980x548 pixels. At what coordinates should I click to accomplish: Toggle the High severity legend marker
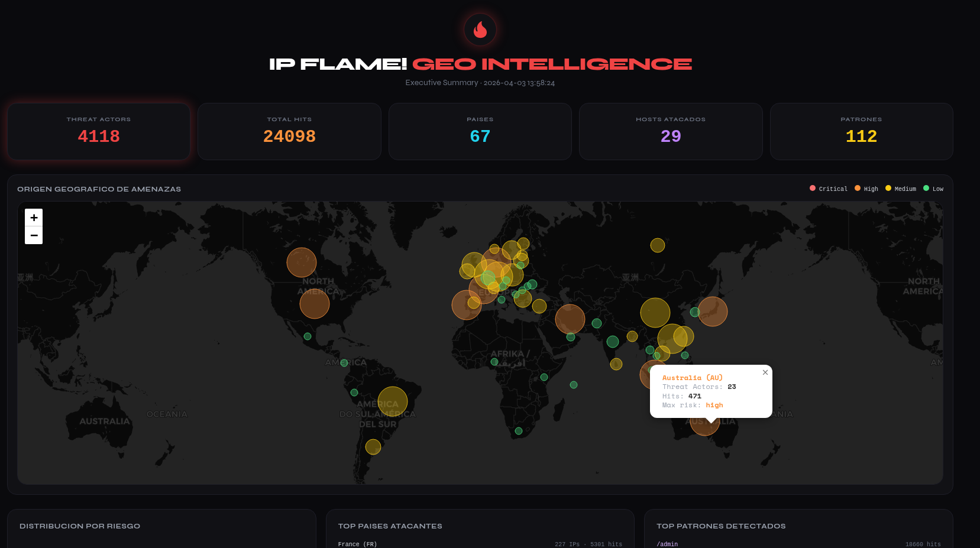click(858, 188)
